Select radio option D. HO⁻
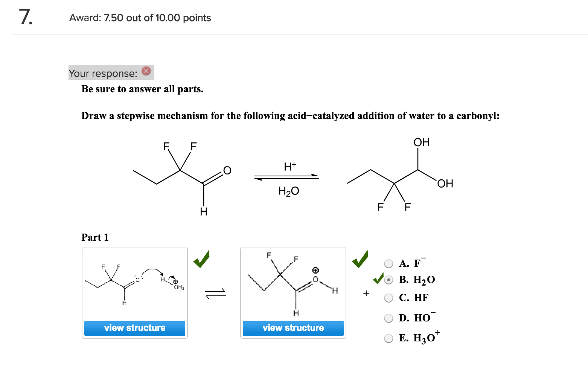 coord(388,318)
